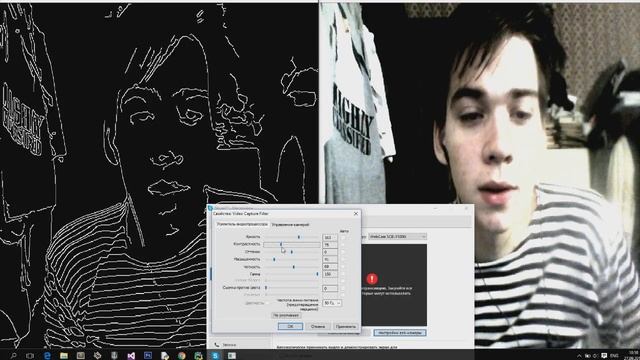This screenshot has width=640, height=360.
Task: Open Photoshop from the taskbar
Action: coord(148,356)
